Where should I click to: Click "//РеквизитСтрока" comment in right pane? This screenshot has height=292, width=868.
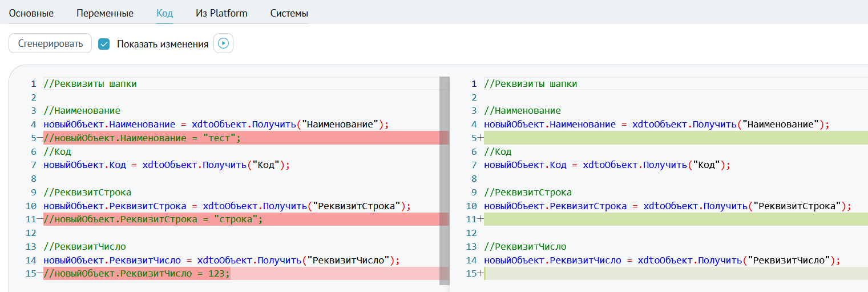(x=528, y=193)
